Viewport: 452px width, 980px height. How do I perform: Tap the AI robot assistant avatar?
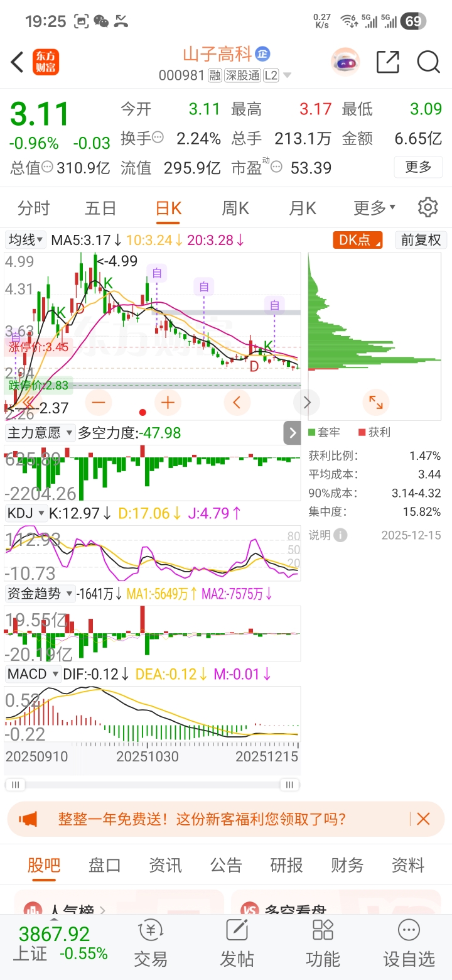click(x=345, y=62)
